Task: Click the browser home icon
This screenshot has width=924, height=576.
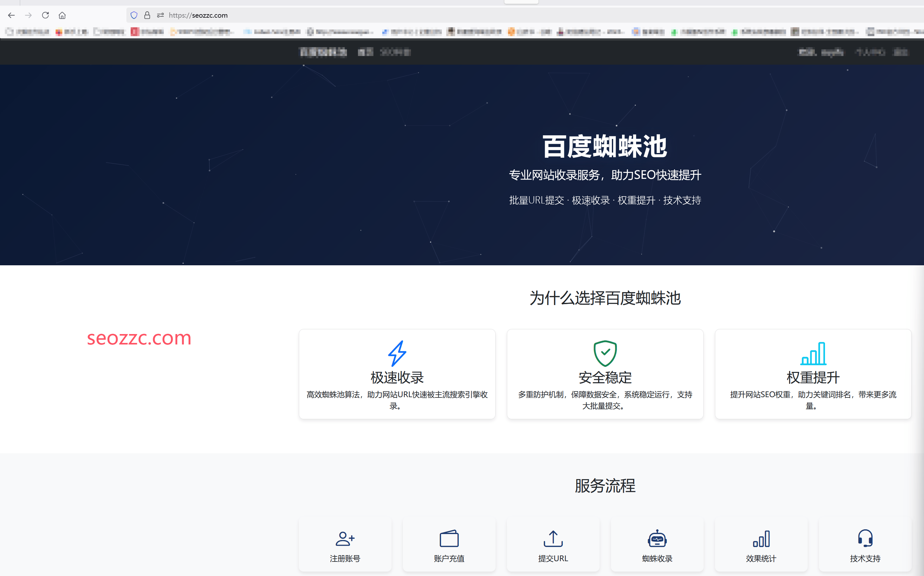Action: point(62,15)
